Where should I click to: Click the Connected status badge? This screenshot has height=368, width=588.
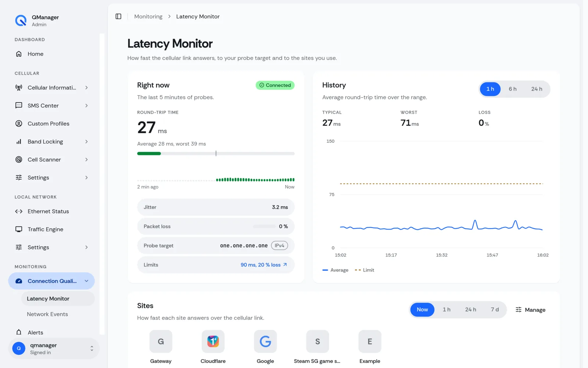(275, 85)
